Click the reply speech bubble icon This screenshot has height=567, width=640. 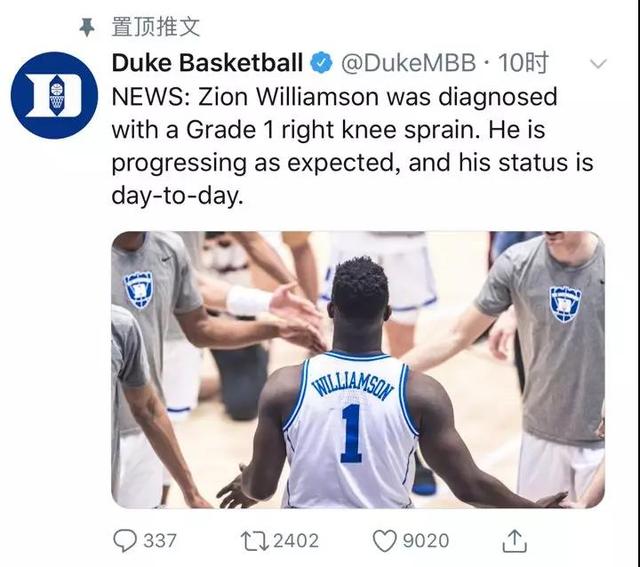124,541
